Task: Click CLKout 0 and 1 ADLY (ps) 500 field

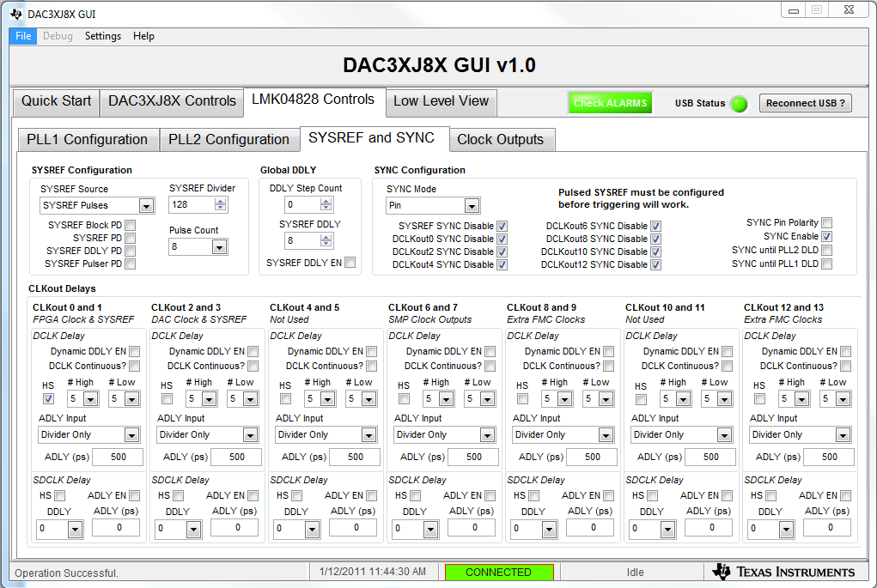Action: click(x=118, y=457)
